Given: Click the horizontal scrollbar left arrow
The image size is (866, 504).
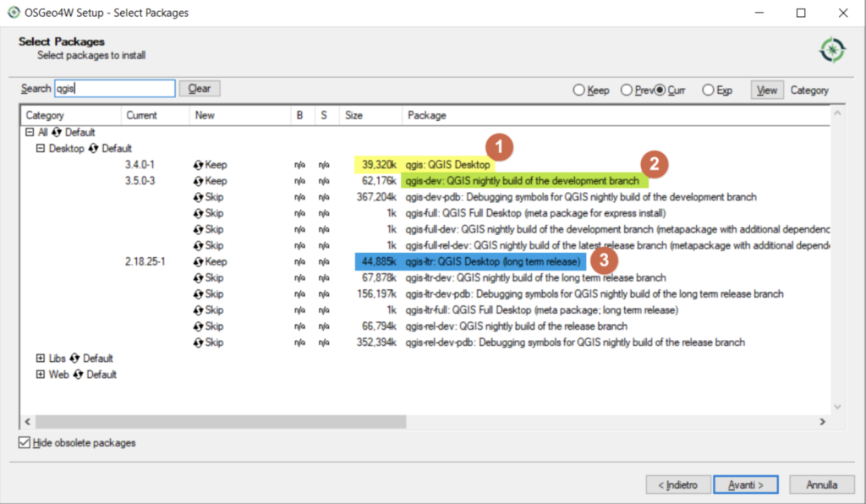Looking at the screenshot, I should coord(28,422).
